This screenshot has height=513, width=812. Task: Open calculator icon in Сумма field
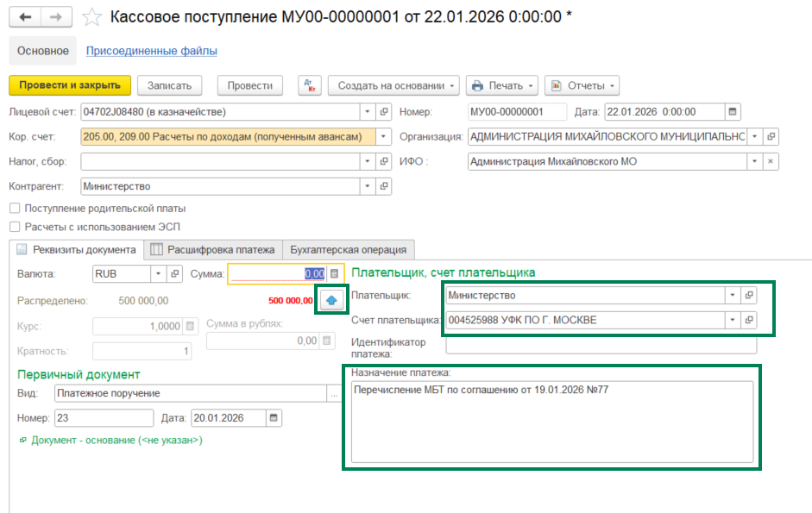click(335, 274)
